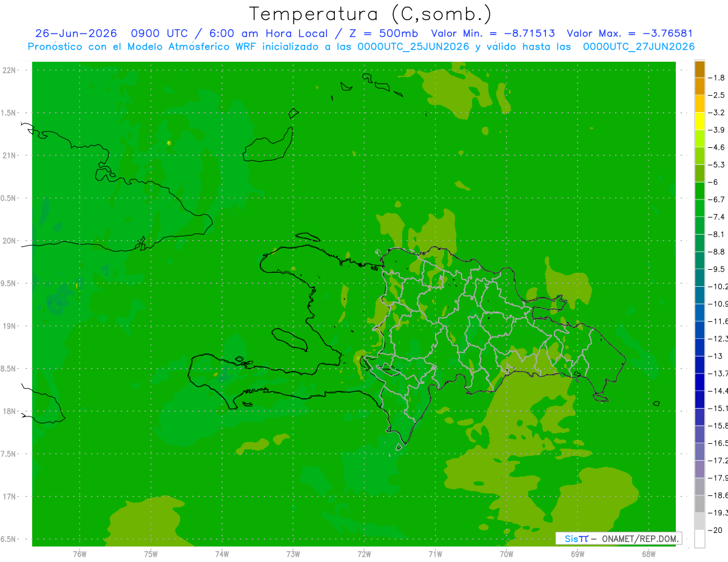Click the gray swatch between -18.6 and -19.3
This screenshot has height=562, width=728.
coord(700,504)
